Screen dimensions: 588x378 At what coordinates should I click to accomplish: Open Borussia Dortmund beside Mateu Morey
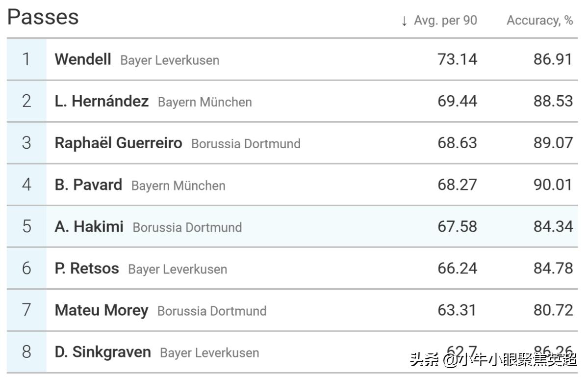(212, 311)
